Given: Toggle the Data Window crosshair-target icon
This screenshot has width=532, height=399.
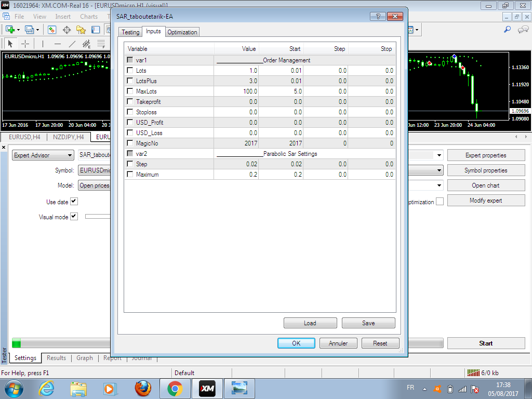Looking at the screenshot, I should (x=66, y=30).
